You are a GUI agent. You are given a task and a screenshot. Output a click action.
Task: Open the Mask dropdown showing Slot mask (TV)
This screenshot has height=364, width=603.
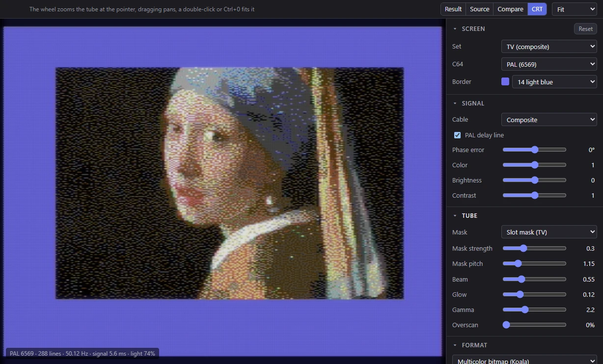click(x=549, y=232)
